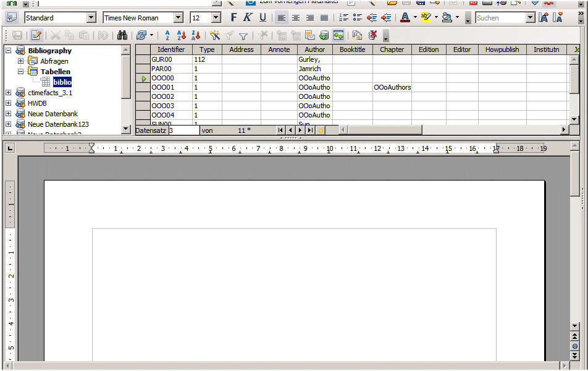Screen dimensions: 588x371
Task: Select the biblio table in tree
Action: coord(62,82)
